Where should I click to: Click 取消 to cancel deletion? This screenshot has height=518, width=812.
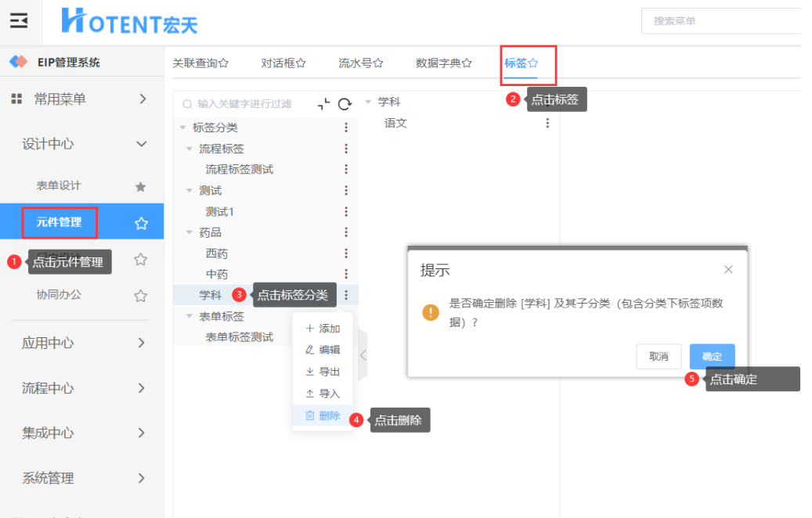659,356
